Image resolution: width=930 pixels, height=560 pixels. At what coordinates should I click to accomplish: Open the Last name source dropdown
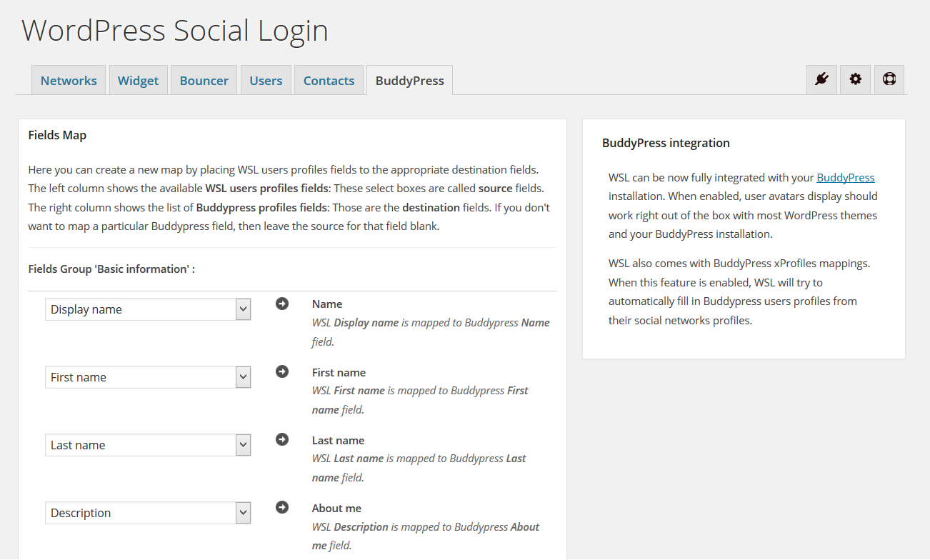click(x=148, y=445)
